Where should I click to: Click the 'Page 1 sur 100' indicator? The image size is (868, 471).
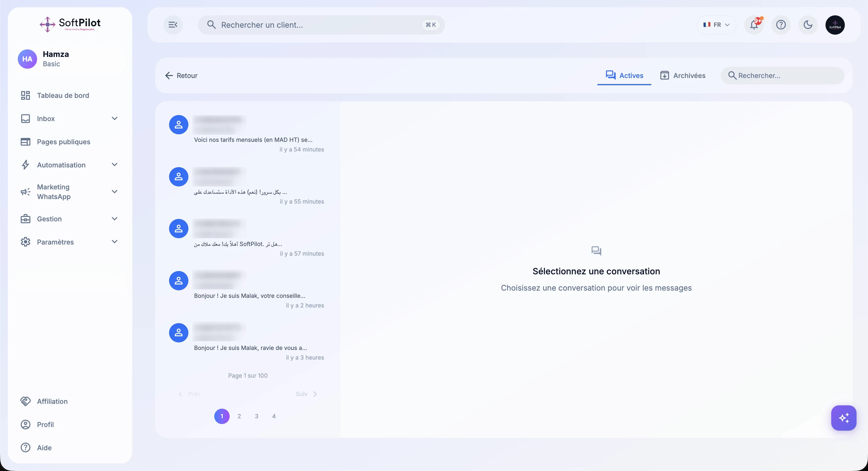(248, 376)
